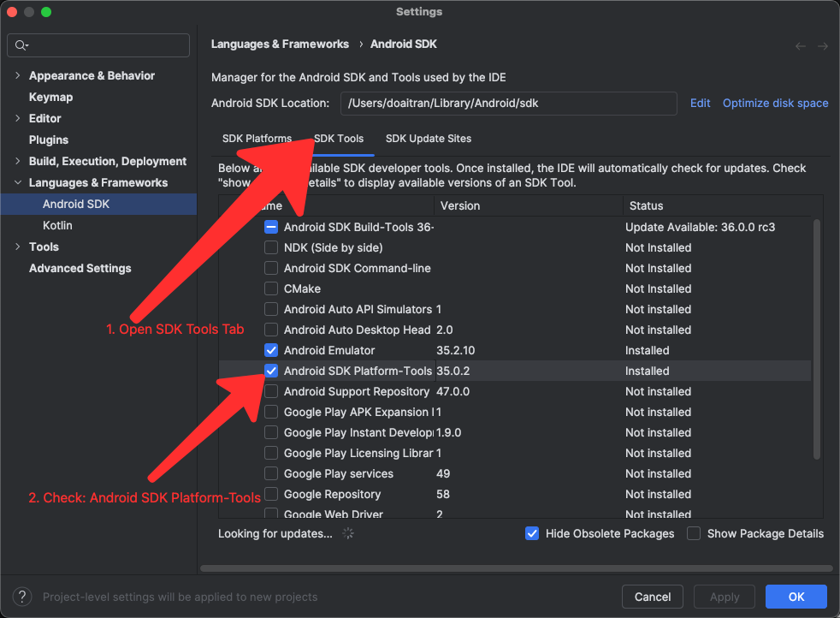
Task: Click the search magnifier icon in settings
Action: coord(21,45)
